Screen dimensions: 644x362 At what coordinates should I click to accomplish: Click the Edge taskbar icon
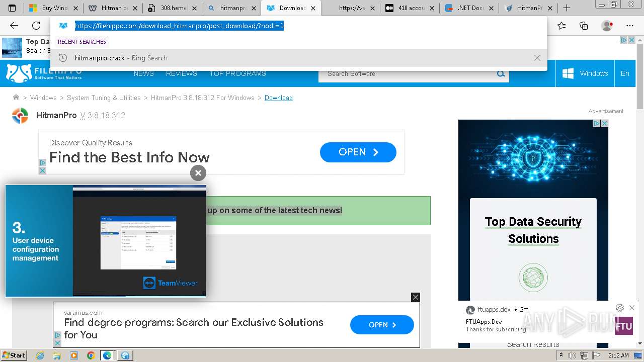tap(107, 355)
